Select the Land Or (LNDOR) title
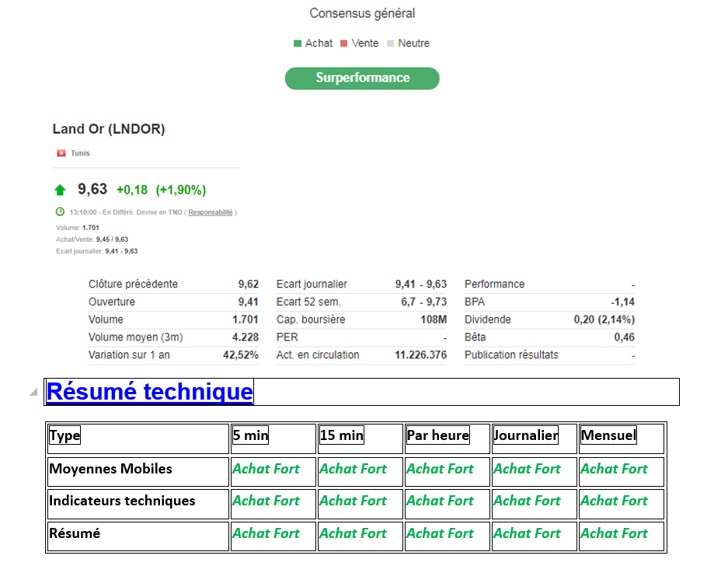This screenshot has width=728, height=566. (109, 129)
